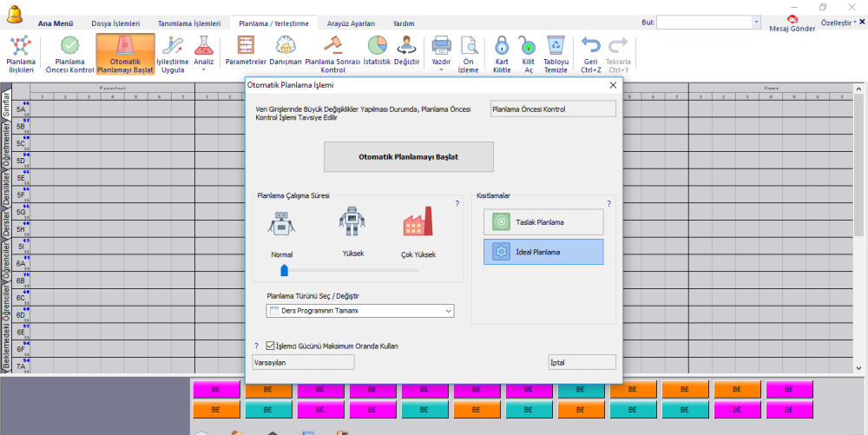Screen dimensions: 868x435
Task: Open Dosya İşlemleri tab
Action: (x=115, y=23)
